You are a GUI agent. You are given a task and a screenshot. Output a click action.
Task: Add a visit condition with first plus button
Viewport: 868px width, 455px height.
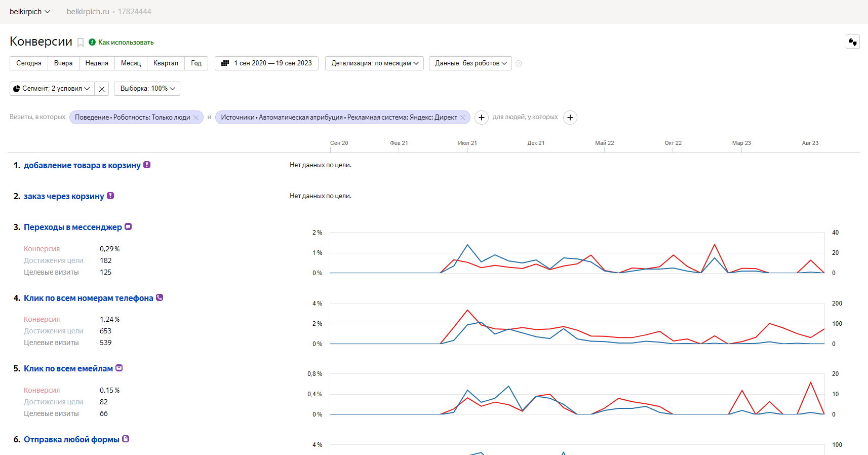[x=482, y=118]
